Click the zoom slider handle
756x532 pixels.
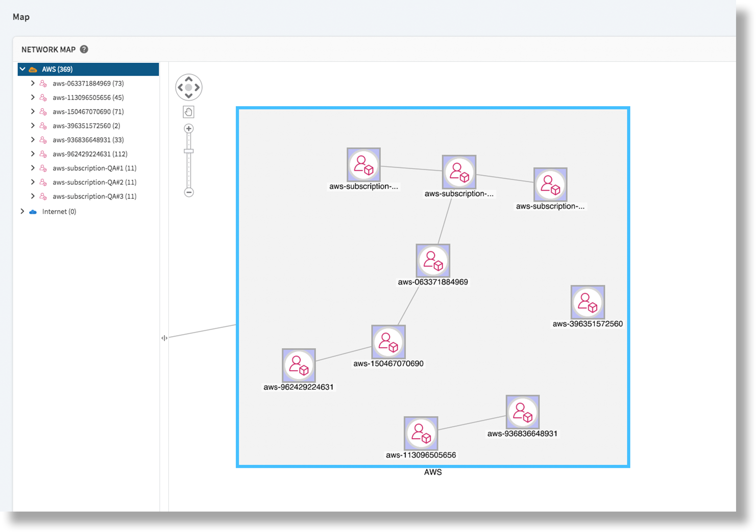tap(189, 151)
